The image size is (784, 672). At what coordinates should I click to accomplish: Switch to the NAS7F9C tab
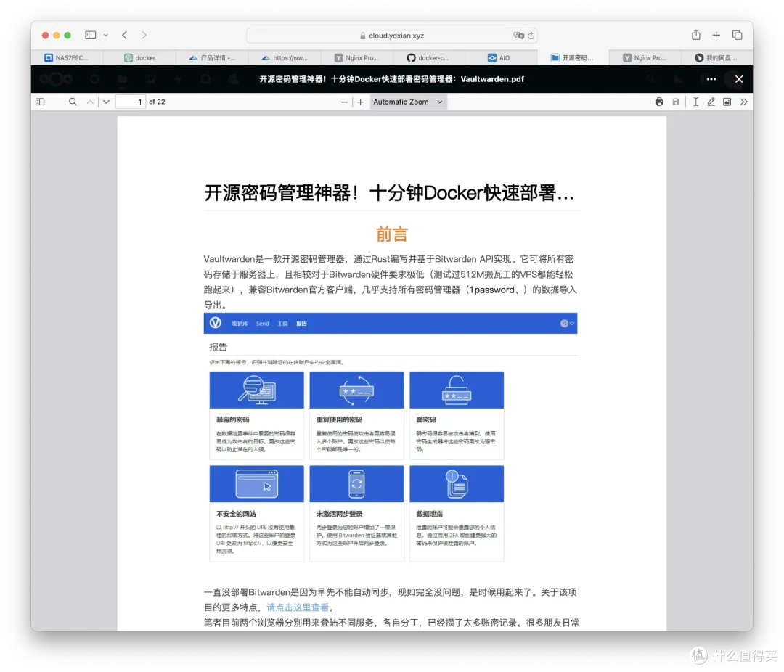coord(67,58)
